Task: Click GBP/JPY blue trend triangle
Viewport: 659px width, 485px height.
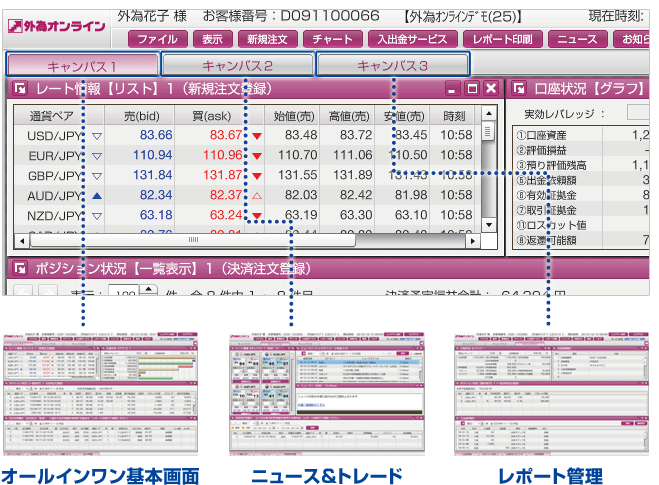Action: pyautogui.click(x=97, y=176)
